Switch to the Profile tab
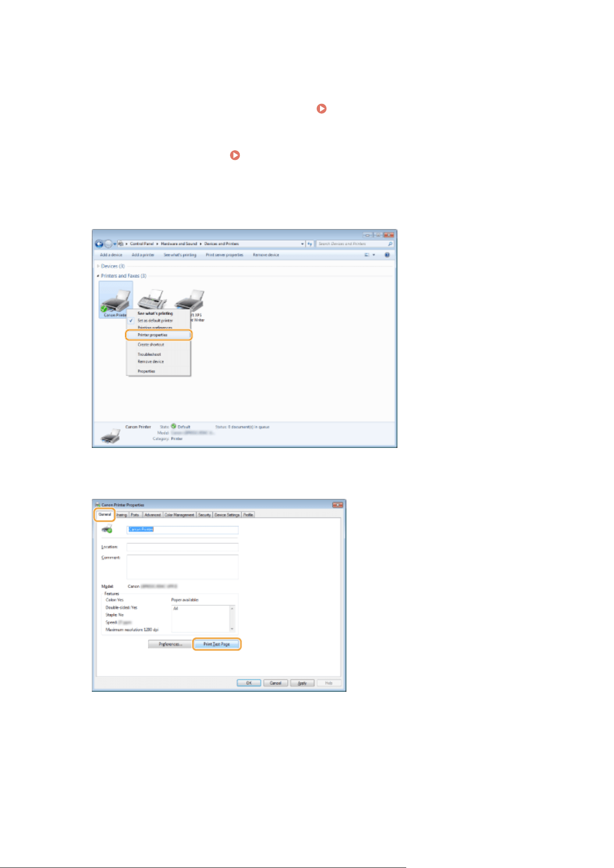 tap(248, 515)
